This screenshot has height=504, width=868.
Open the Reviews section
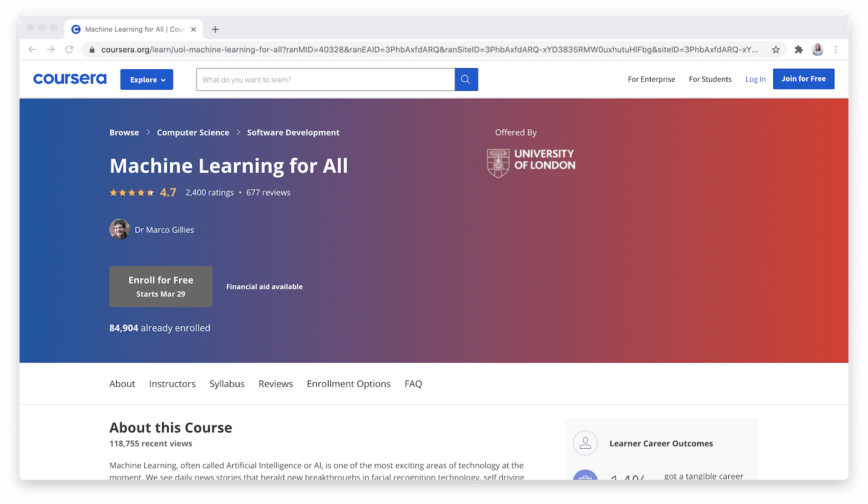click(x=276, y=383)
